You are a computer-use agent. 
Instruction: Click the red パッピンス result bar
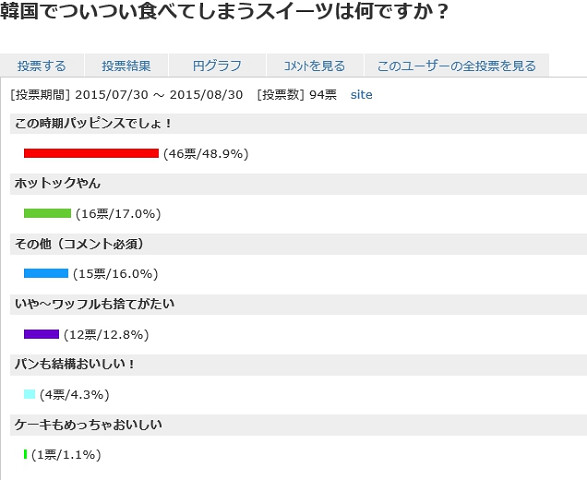pos(91,153)
